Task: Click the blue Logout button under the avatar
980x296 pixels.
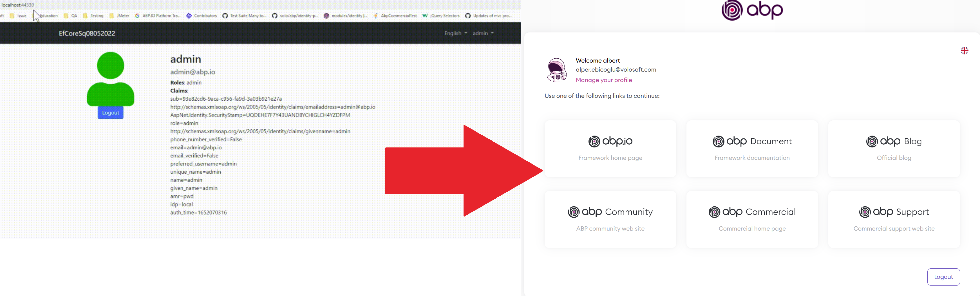Action: (110, 113)
